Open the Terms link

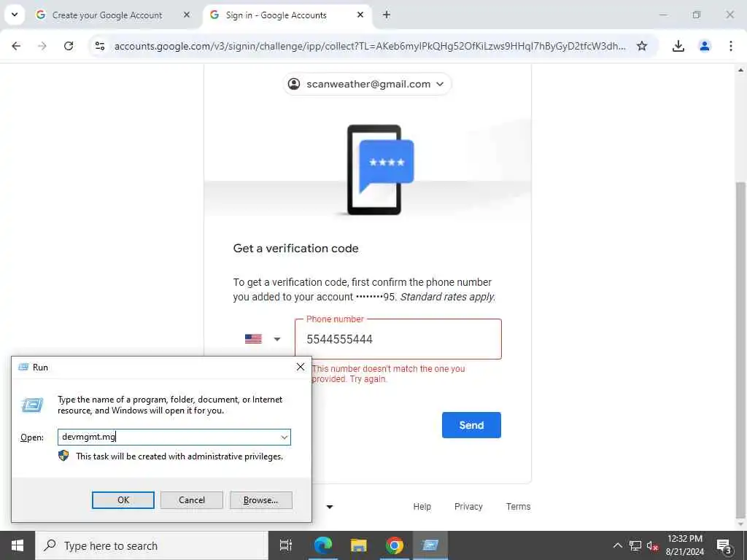[519, 506]
